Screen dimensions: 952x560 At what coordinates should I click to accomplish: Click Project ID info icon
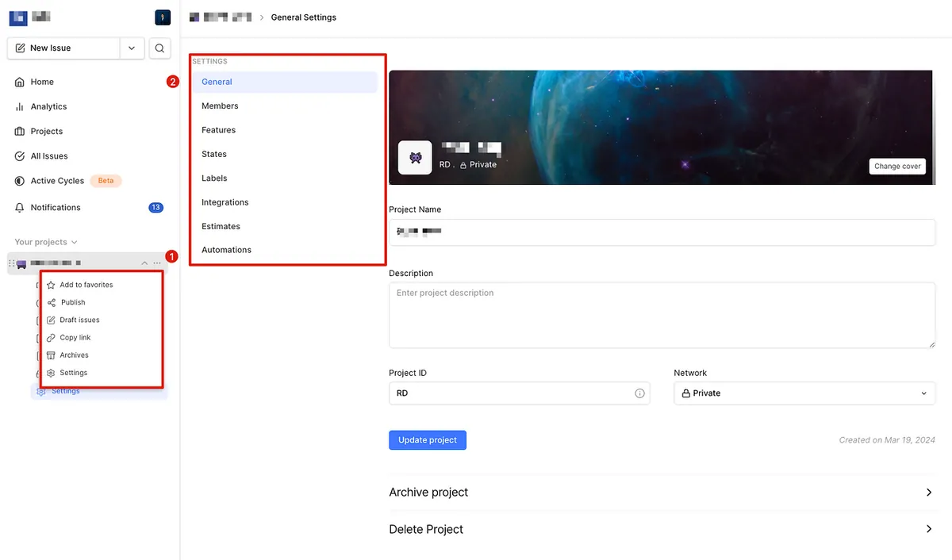[639, 393]
